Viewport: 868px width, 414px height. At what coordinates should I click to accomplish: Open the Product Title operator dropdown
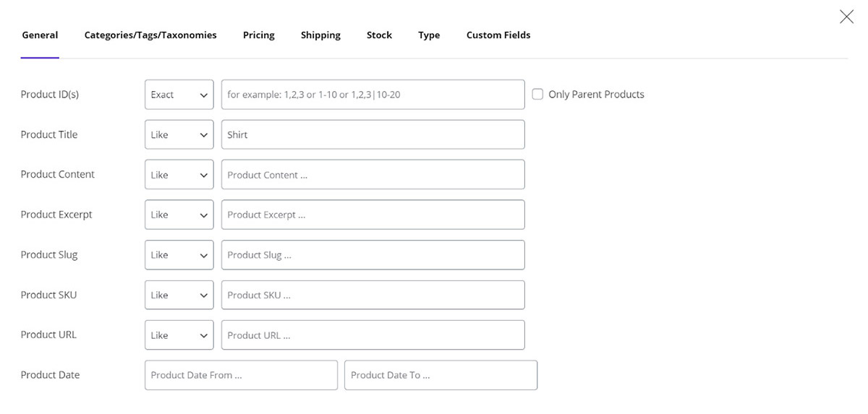coord(179,134)
